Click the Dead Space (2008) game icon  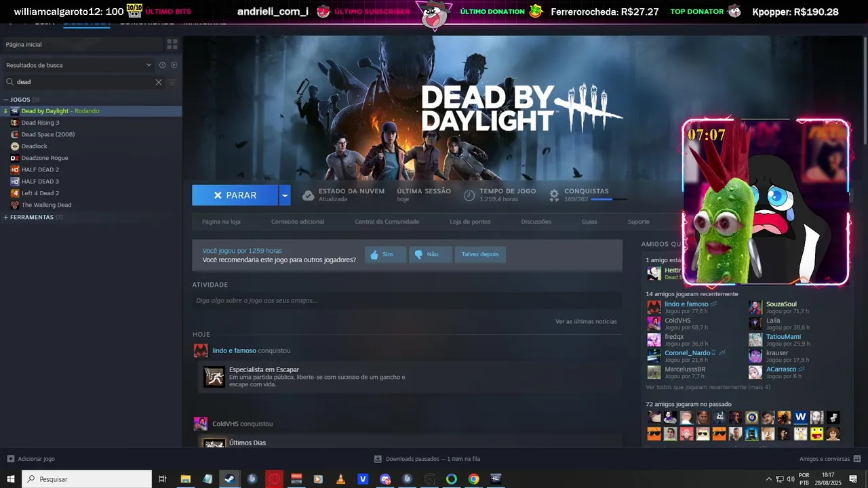[15, 134]
